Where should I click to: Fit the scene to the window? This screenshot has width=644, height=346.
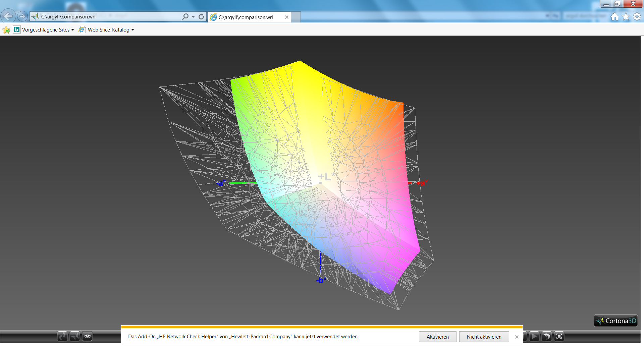click(559, 336)
